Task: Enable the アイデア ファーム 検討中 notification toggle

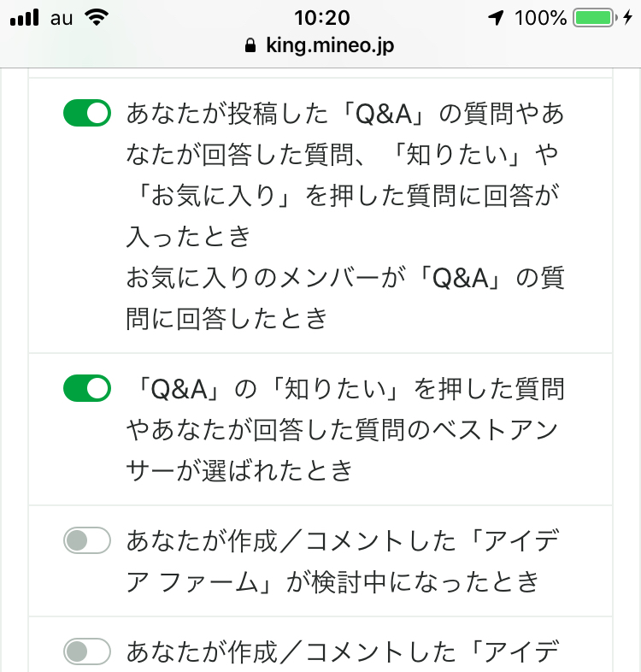Action: pyautogui.click(x=87, y=541)
